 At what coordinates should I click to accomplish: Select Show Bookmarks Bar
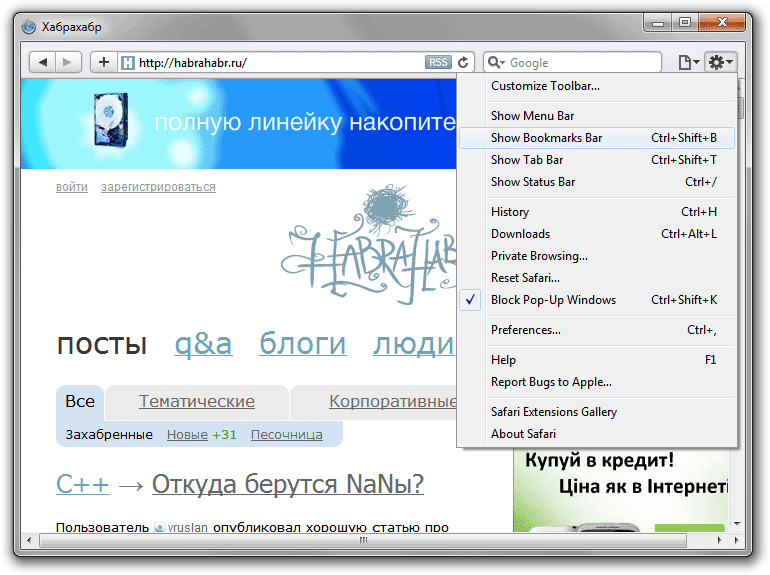click(x=597, y=138)
